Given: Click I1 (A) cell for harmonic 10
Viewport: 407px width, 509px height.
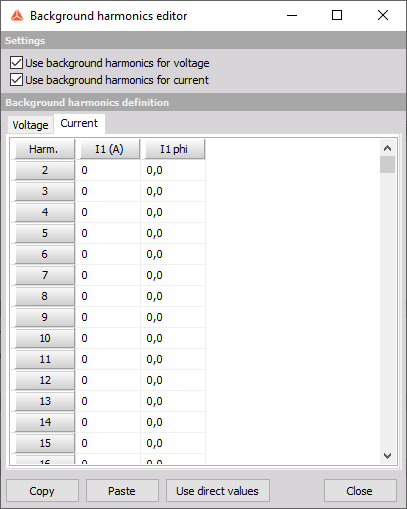Looking at the screenshot, I should pos(108,338).
